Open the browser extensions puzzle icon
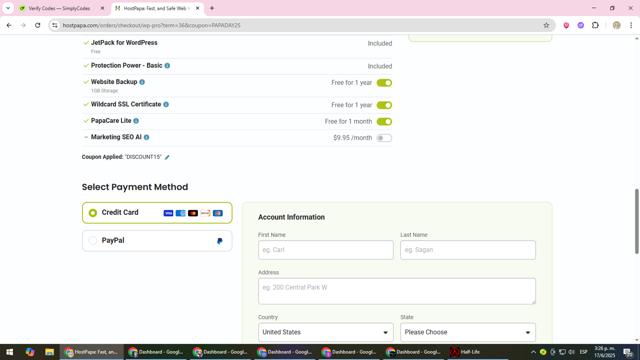This screenshot has width=640, height=360. coord(596,25)
